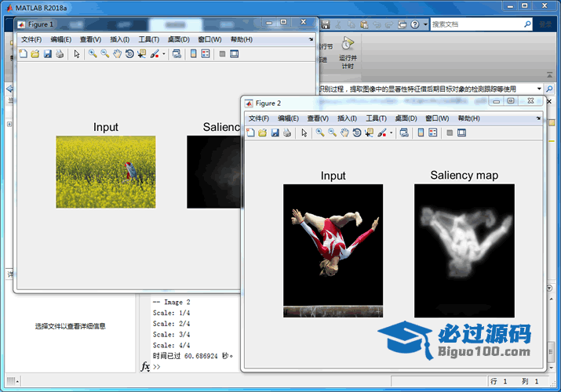Expand the current folder path dropdown
Screen dimensions: 561x392
[x=539, y=89]
